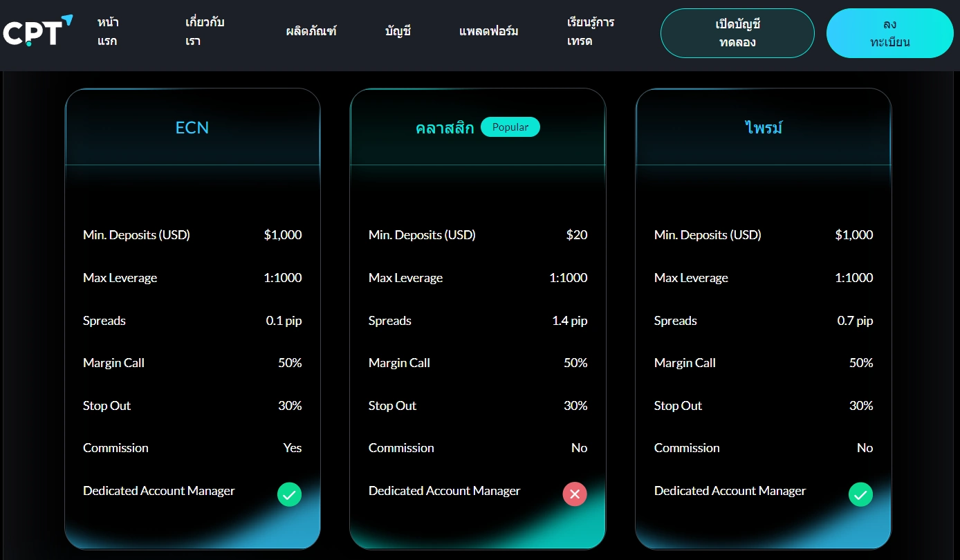The height and width of the screenshot is (560, 960).
Task: Click the CPT logo
Action: [x=33, y=31]
